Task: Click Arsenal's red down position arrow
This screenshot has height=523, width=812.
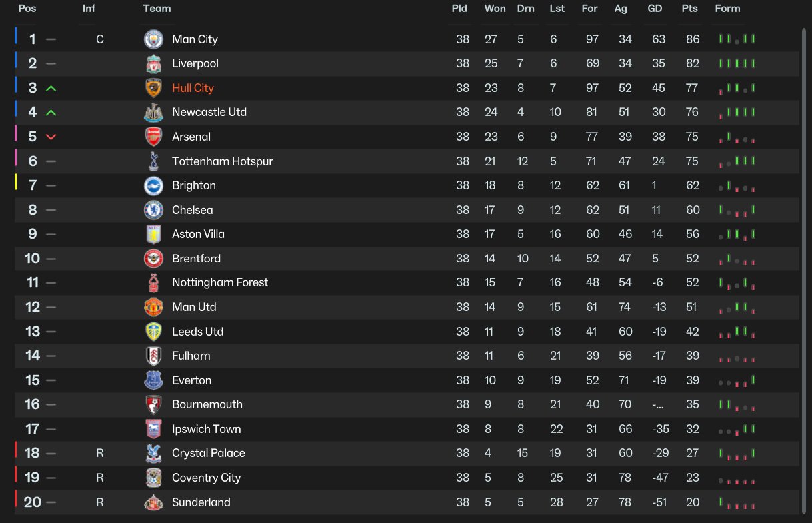Action: (x=51, y=137)
